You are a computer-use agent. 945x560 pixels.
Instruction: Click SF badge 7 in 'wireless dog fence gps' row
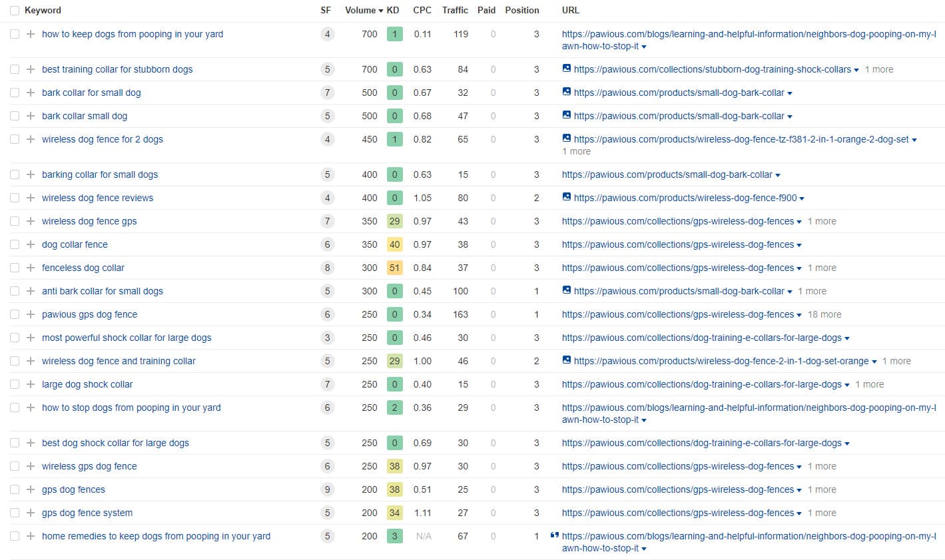click(327, 221)
